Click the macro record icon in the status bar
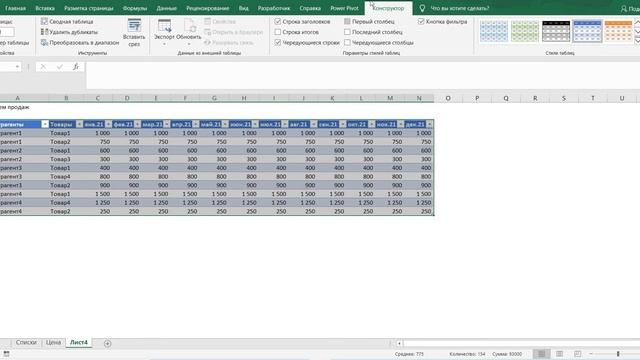 pyautogui.click(x=7, y=354)
